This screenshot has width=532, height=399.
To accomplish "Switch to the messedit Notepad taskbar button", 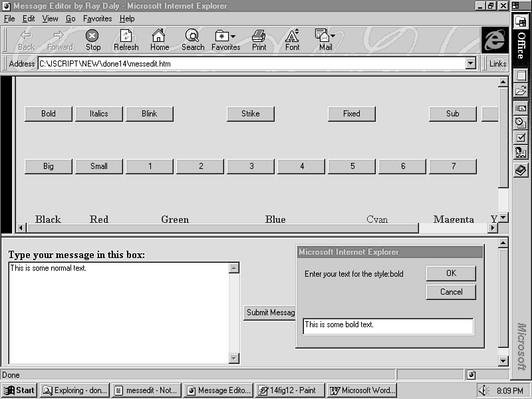I will pyautogui.click(x=146, y=390).
